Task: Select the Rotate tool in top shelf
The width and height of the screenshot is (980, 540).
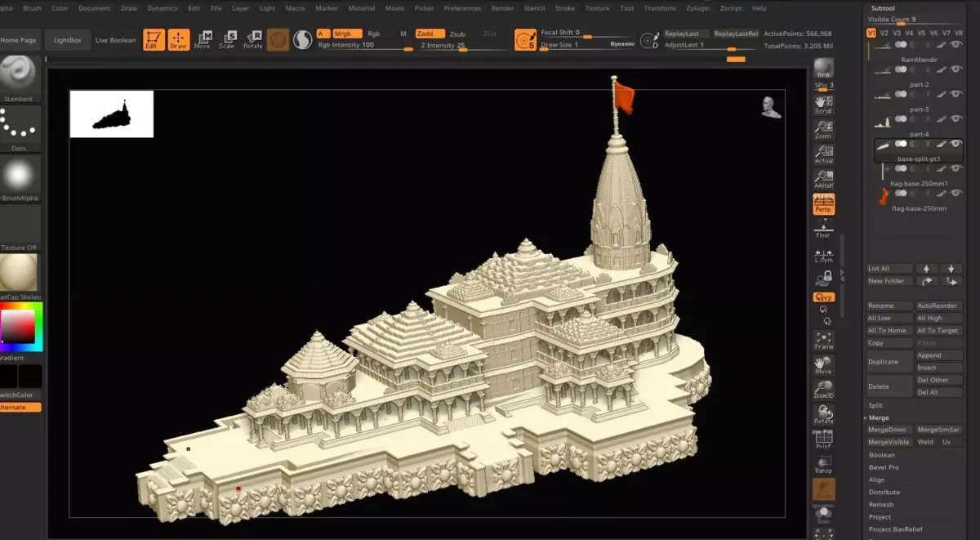Action: tap(253, 40)
